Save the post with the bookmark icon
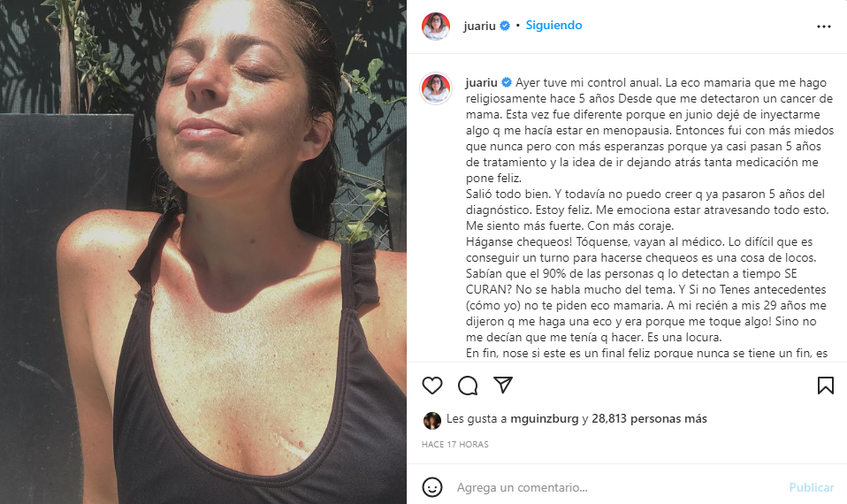 [826, 386]
